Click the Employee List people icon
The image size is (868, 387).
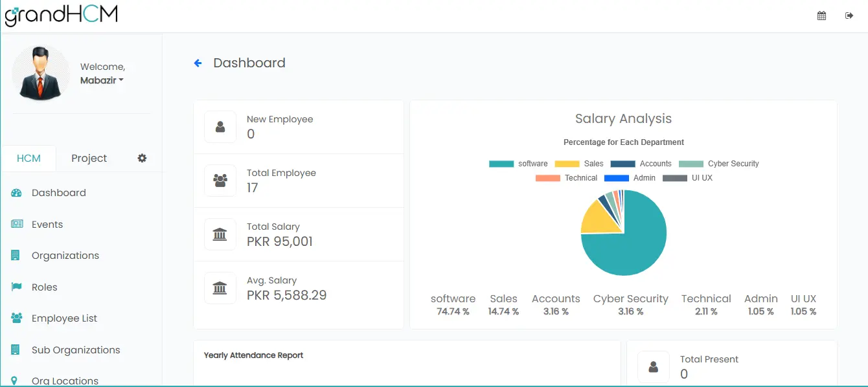pyautogui.click(x=16, y=318)
